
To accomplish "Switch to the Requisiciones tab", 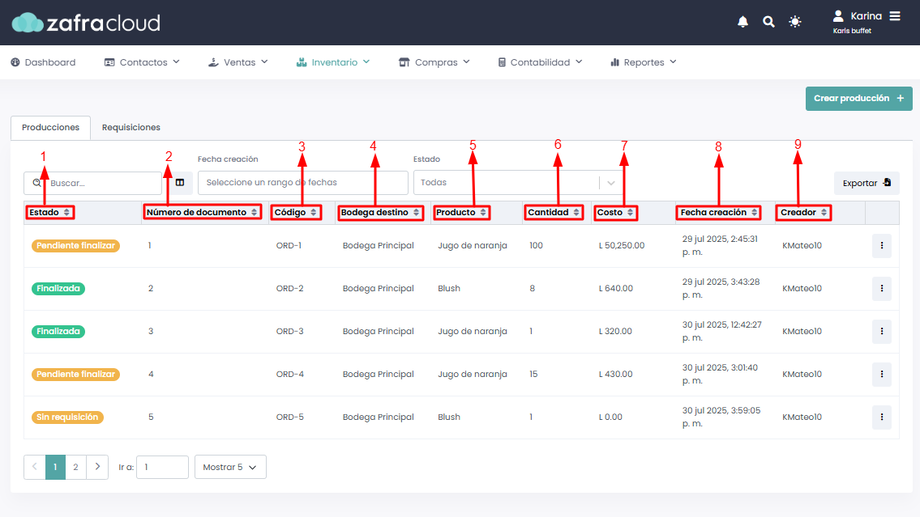I will pos(131,128).
